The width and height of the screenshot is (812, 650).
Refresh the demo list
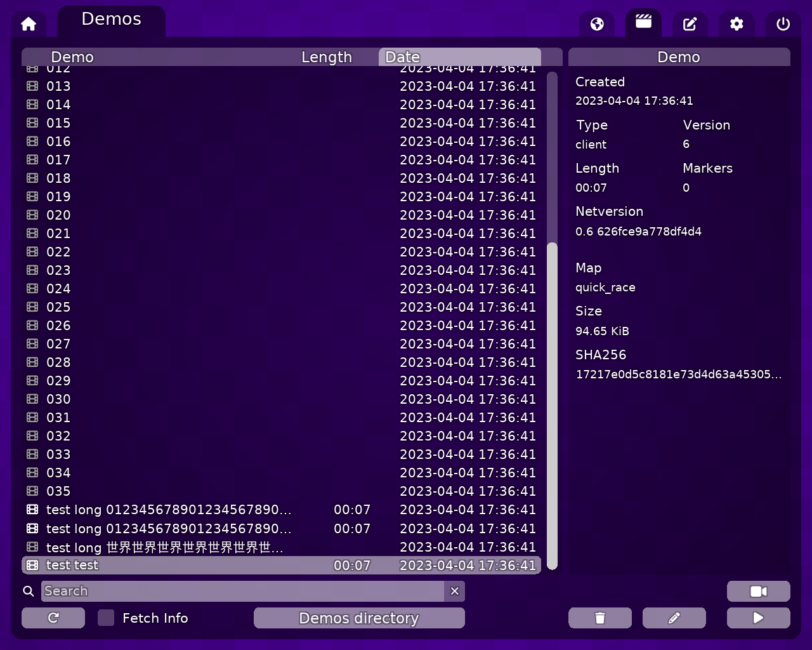click(53, 618)
